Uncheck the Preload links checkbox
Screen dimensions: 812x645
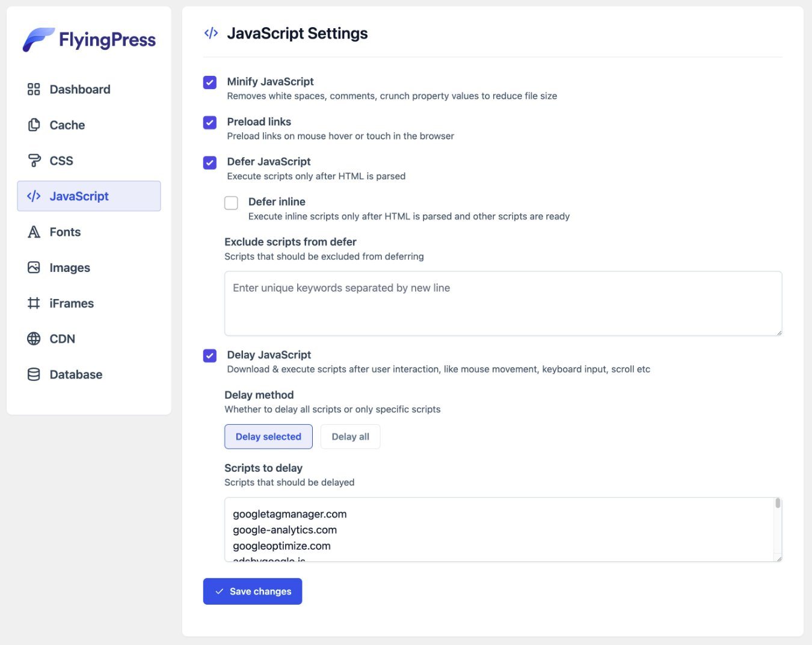point(210,123)
